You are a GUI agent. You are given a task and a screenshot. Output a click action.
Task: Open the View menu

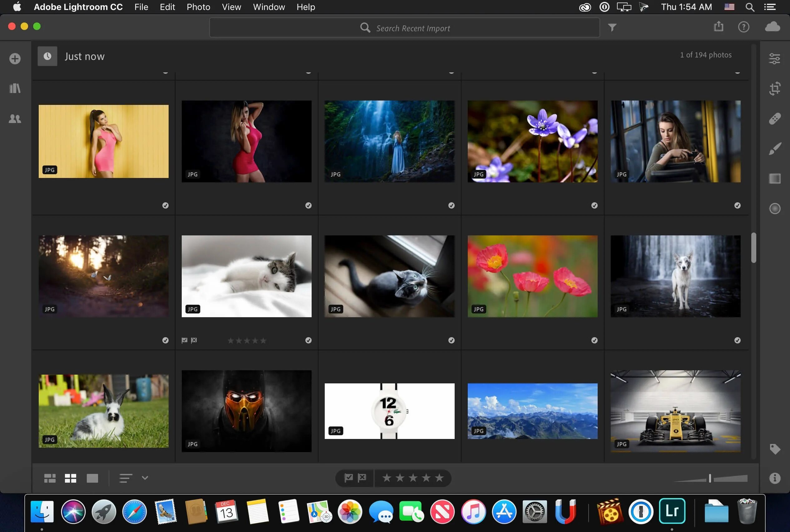pyautogui.click(x=231, y=7)
